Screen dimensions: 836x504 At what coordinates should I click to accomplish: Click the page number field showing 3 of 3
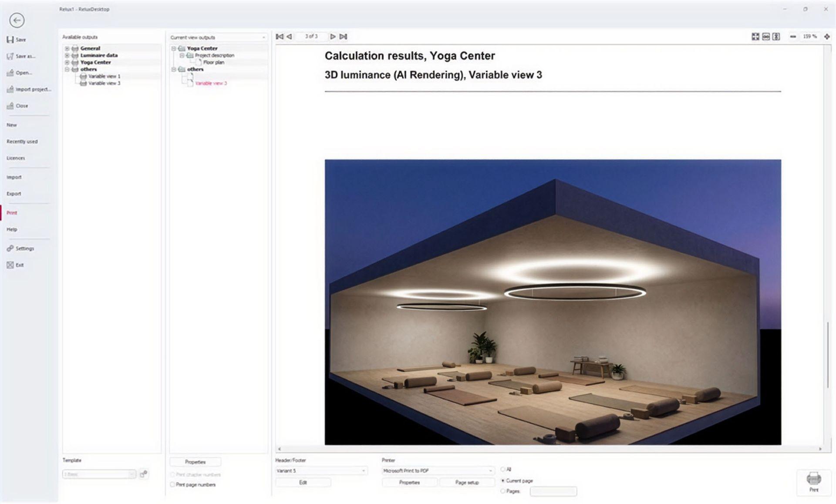point(311,37)
